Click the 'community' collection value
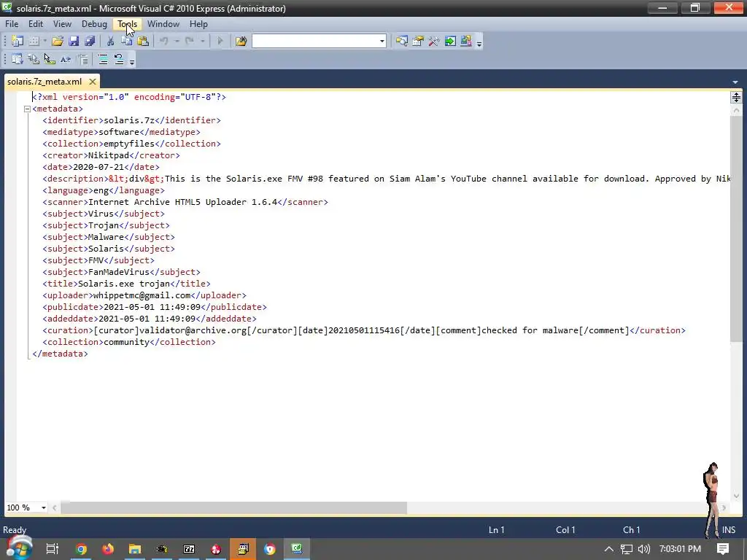 click(x=126, y=343)
